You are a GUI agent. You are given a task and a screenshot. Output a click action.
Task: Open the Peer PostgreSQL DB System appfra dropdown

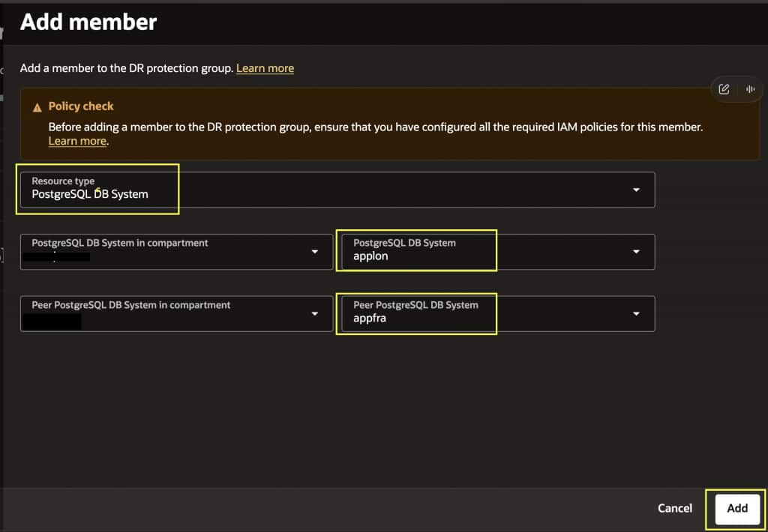click(x=498, y=314)
